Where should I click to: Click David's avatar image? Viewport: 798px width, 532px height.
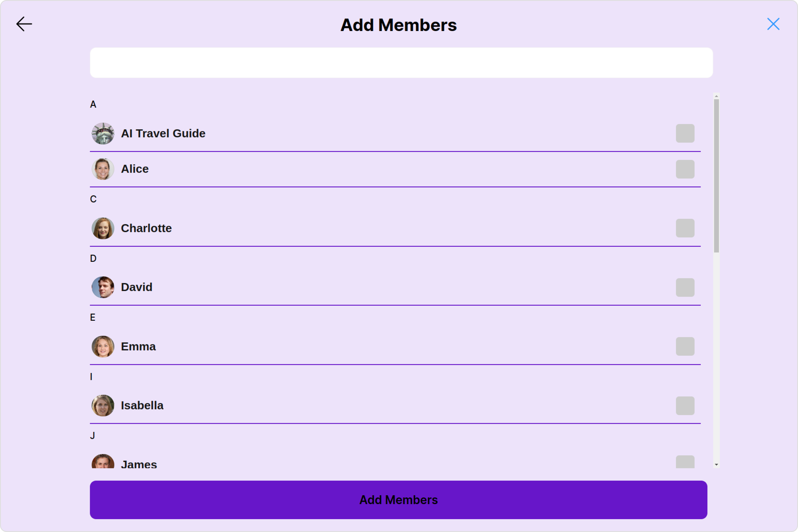click(103, 287)
